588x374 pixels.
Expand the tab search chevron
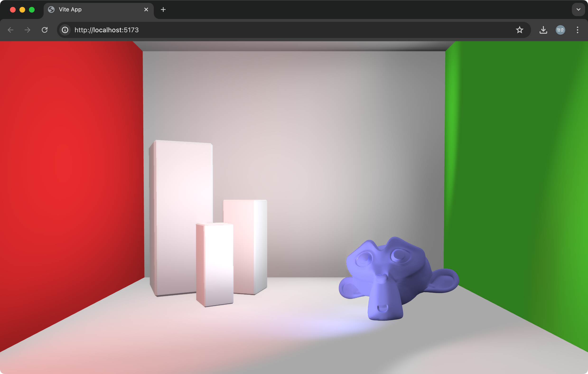579,9
